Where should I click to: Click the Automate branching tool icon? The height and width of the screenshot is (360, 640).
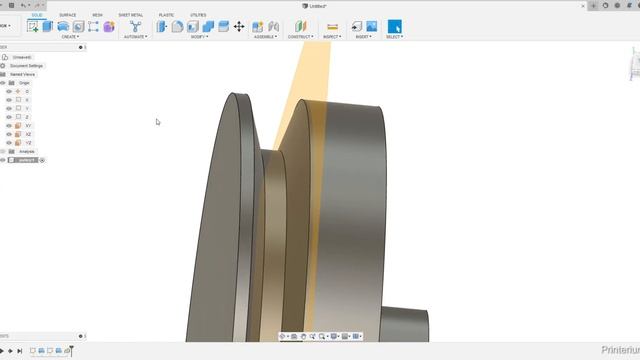pyautogui.click(x=136, y=27)
